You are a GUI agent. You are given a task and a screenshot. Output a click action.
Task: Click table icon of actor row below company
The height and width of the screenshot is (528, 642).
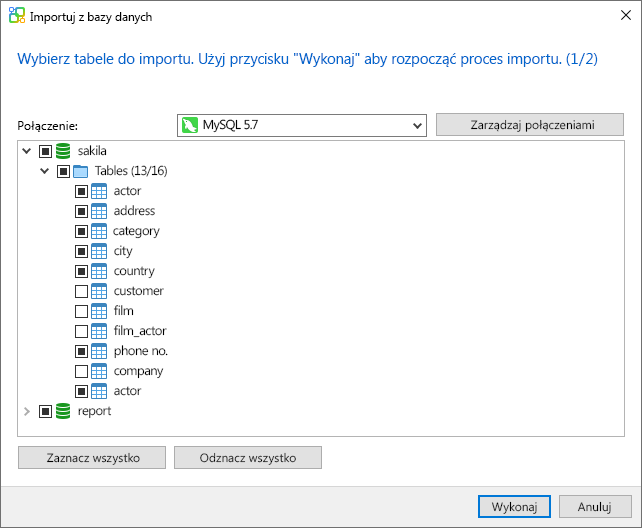tap(99, 391)
